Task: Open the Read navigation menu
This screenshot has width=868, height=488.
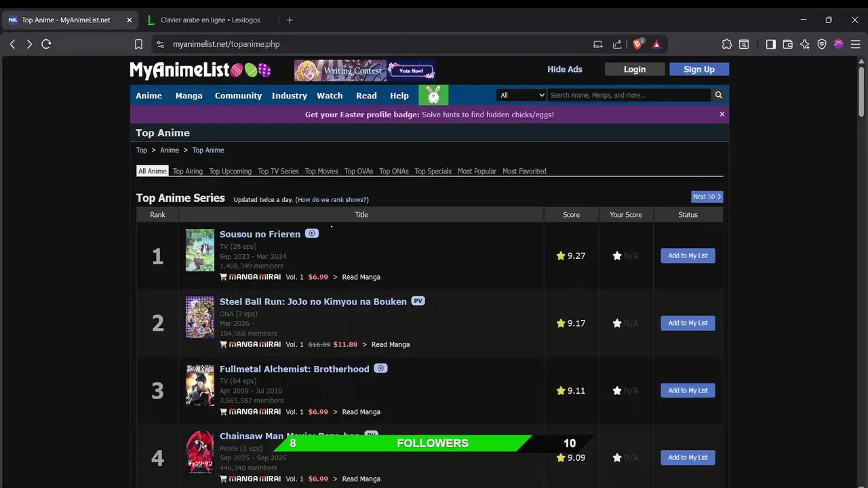Action: coord(366,96)
